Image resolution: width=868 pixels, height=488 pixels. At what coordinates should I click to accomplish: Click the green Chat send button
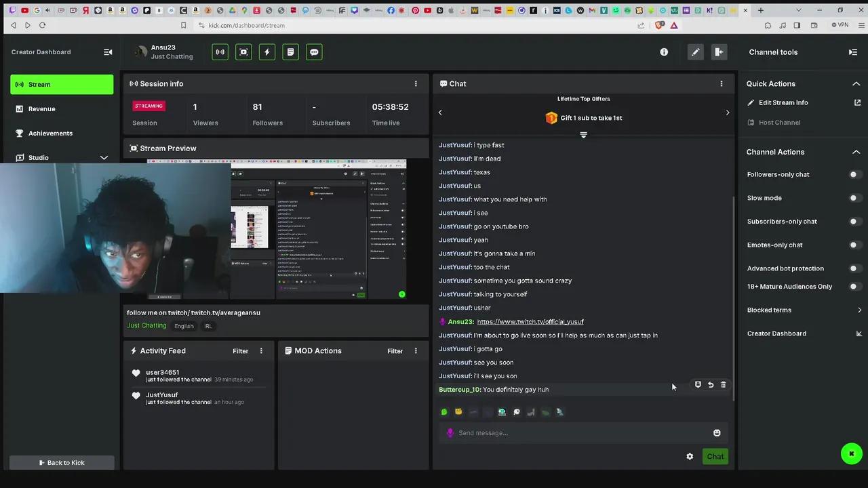tap(715, 456)
